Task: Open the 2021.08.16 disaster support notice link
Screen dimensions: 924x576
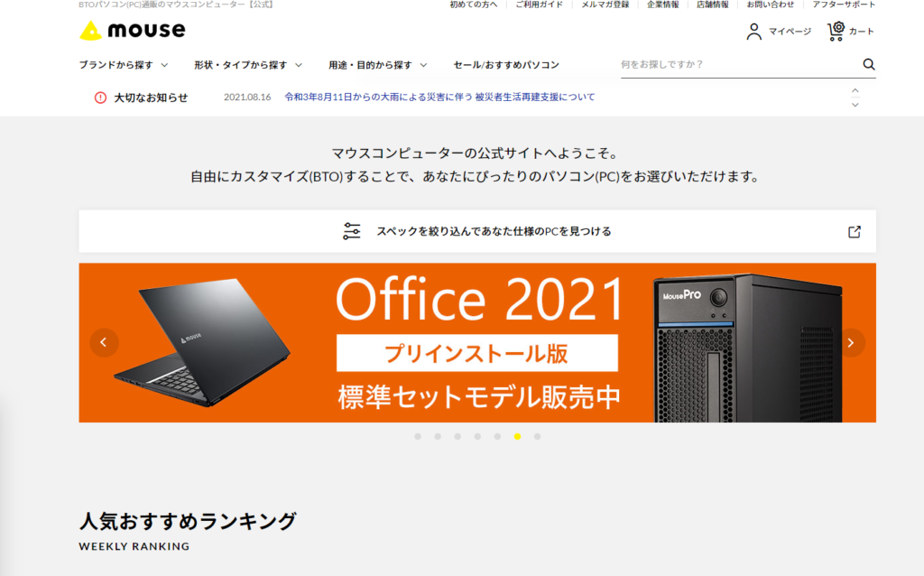Action: pos(439,97)
